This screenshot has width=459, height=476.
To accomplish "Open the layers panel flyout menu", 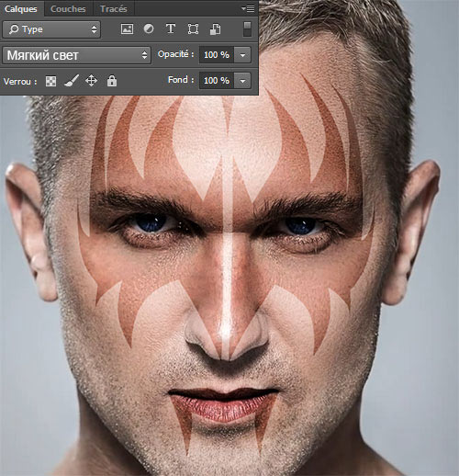I will (248, 8).
